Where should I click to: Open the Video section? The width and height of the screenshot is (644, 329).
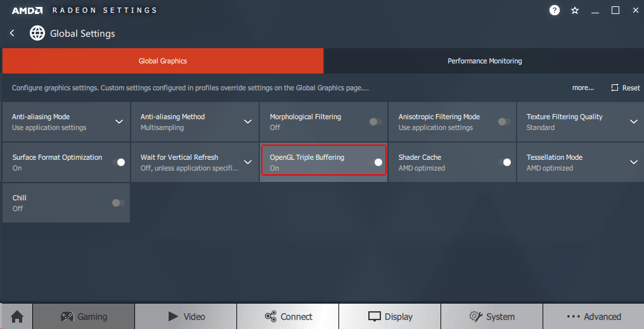click(x=186, y=316)
